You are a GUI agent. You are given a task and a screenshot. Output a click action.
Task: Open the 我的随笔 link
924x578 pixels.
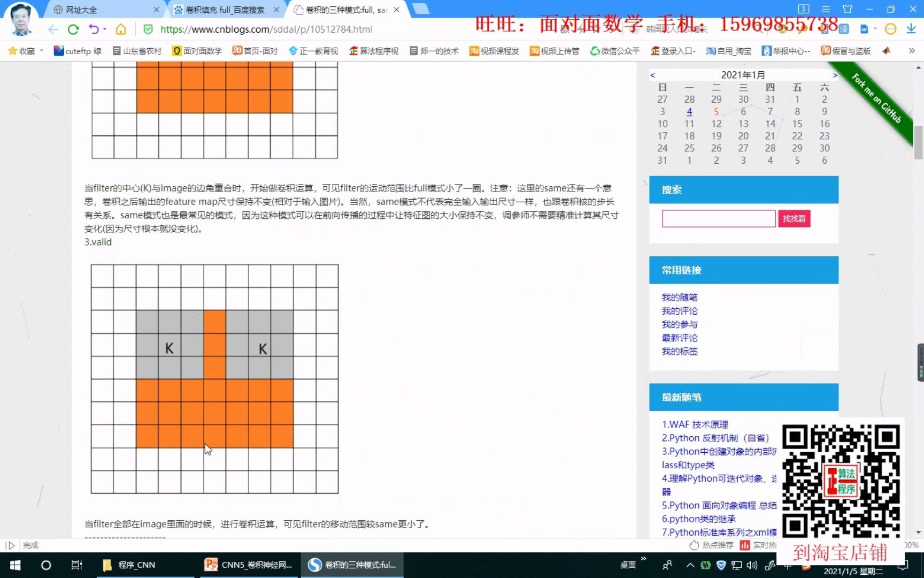tap(680, 297)
